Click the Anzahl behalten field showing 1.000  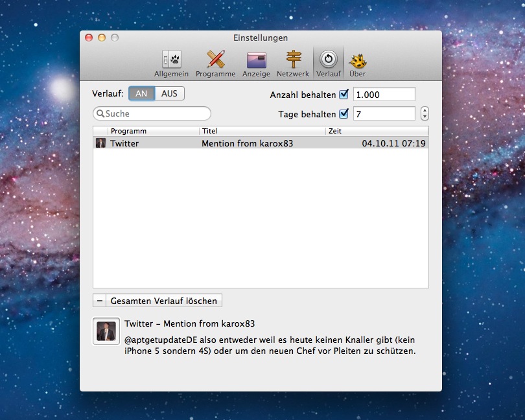[x=384, y=94]
